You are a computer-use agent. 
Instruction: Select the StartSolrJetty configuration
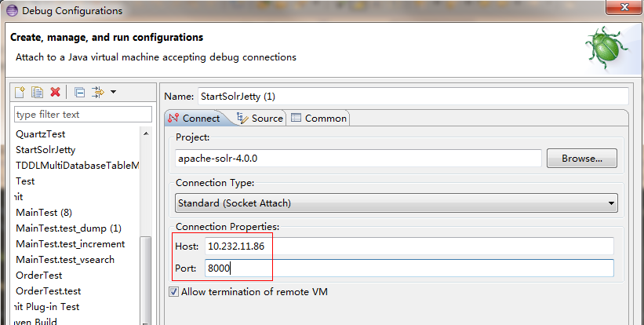[45, 149]
